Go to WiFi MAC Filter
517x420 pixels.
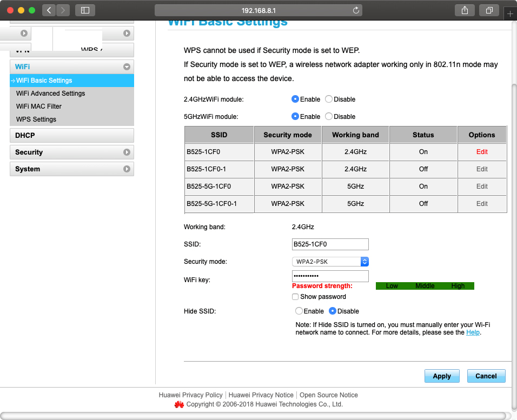(39, 106)
